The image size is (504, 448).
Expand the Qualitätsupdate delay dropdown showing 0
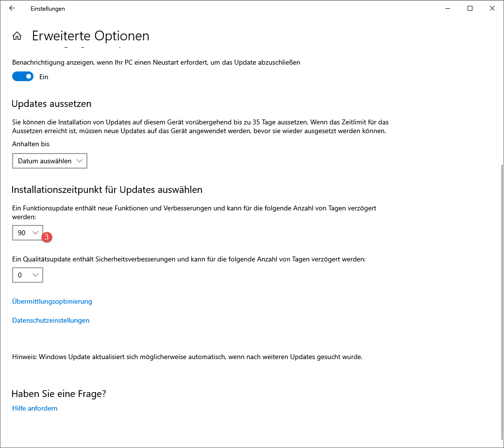(x=28, y=275)
